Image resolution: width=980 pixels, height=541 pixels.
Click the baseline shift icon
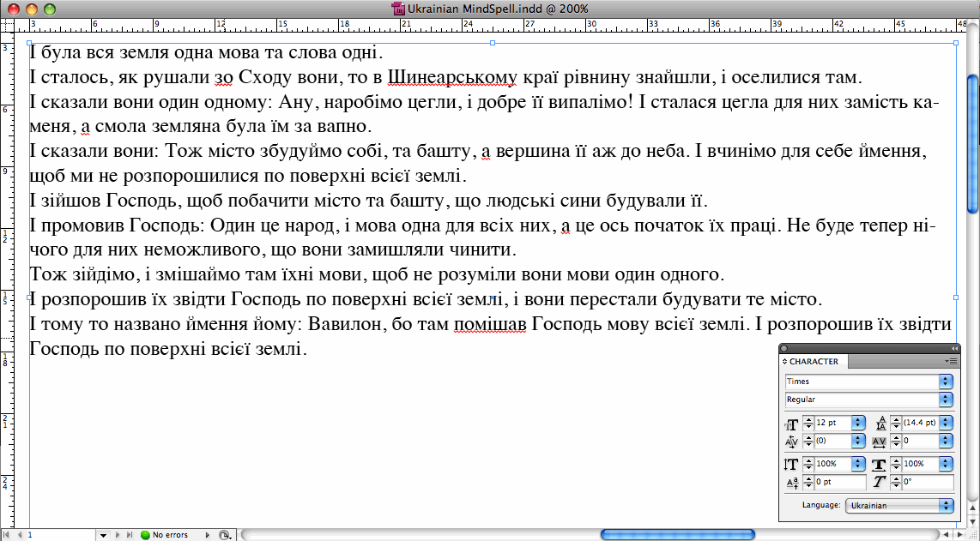[793, 483]
